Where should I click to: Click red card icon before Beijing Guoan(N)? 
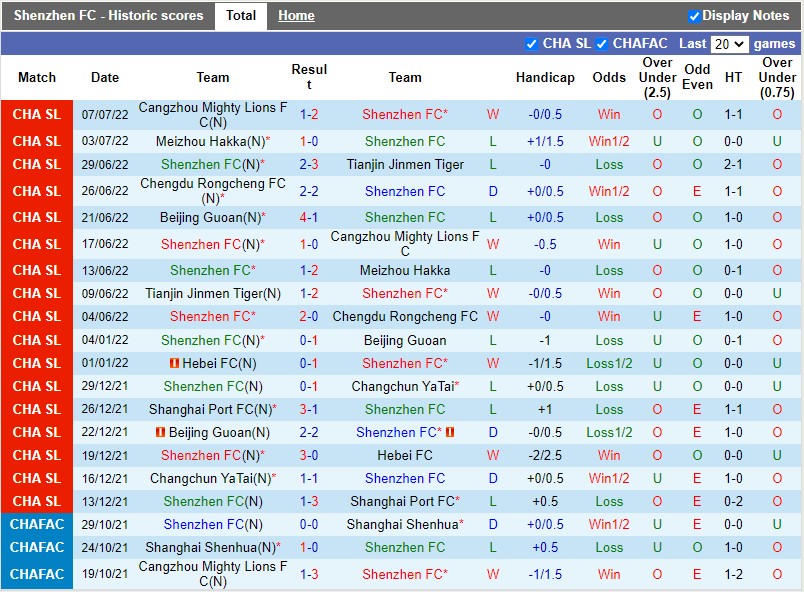pos(160,432)
